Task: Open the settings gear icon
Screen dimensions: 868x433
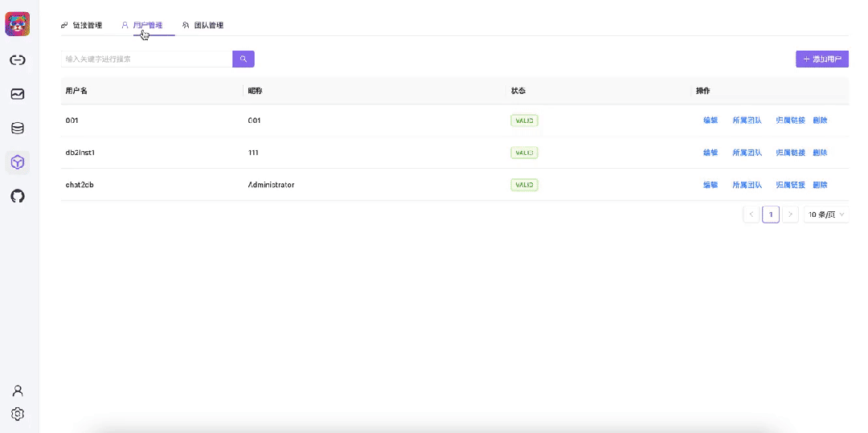Action: (18, 415)
